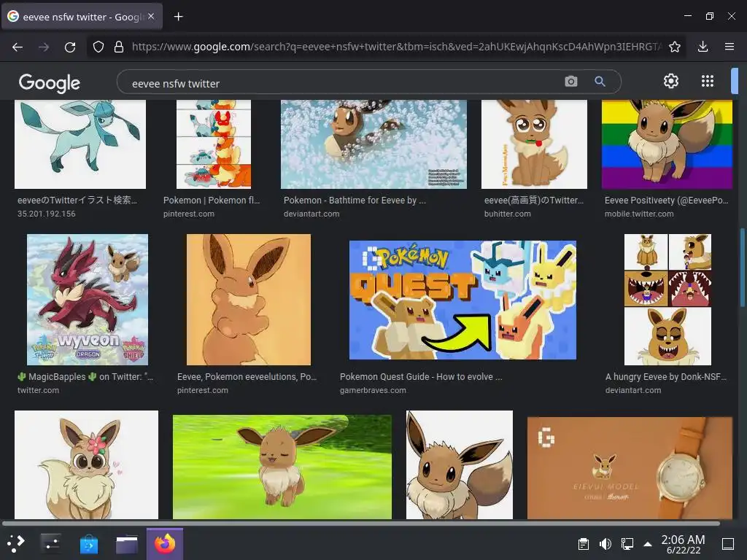Viewport: 747px width, 560px height.
Task: Reload the page with the refresh icon
Action: tap(70, 47)
